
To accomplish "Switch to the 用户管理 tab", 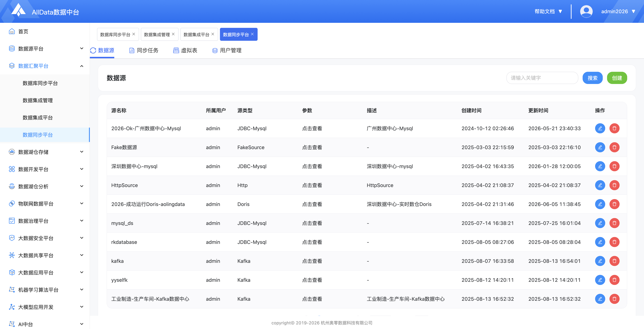I will pos(227,50).
